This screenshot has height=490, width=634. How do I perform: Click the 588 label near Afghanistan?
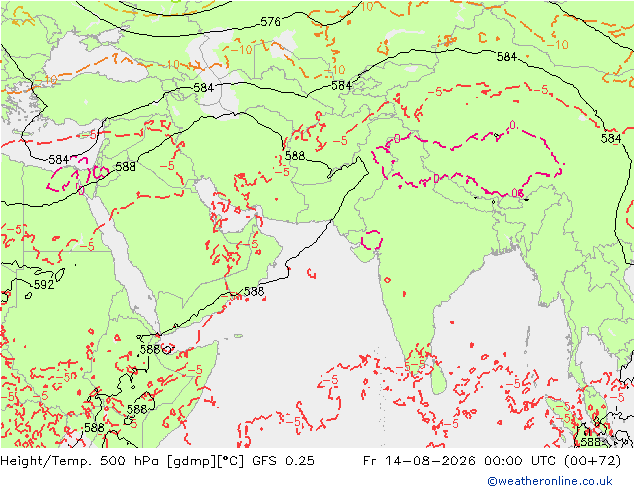point(295,156)
